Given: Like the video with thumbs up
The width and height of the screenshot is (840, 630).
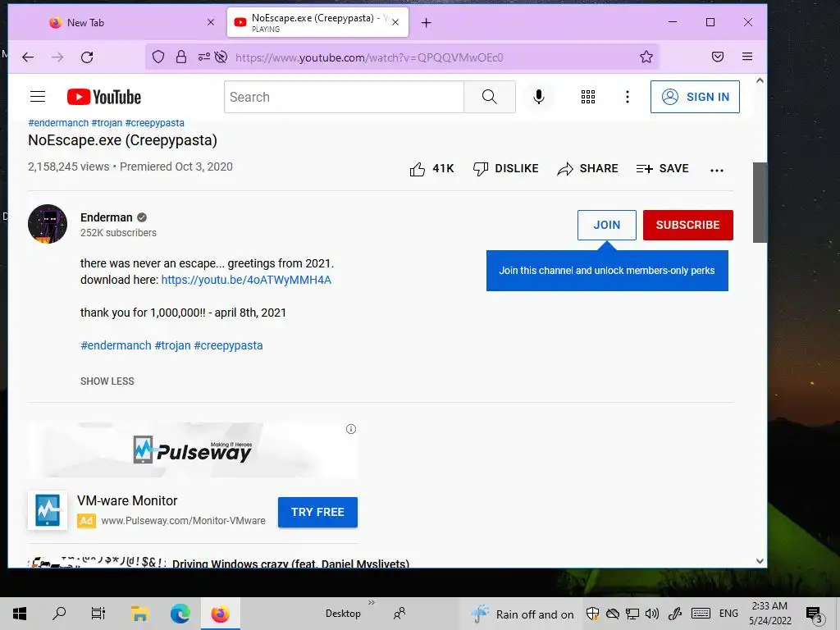Looking at the screenshot, I should coord(431,169).
